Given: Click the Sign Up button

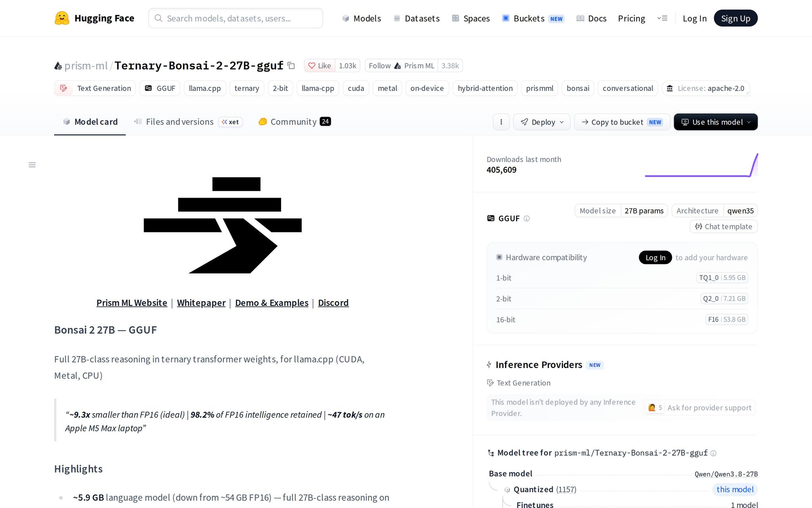Looking at the screenshot, I should 735,18.
